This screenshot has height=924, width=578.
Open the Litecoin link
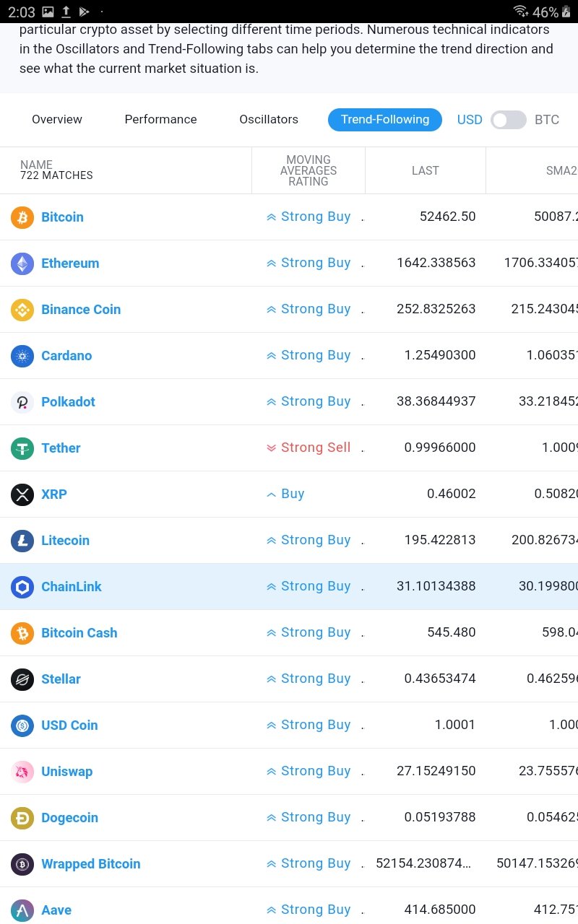[65, 541]
